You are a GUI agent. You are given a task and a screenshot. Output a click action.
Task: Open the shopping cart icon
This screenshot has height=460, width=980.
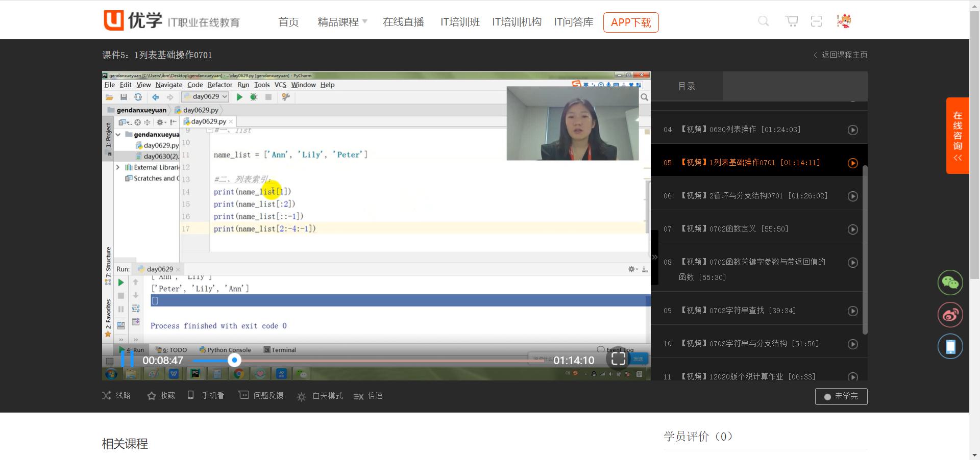[x=792, y=21]
